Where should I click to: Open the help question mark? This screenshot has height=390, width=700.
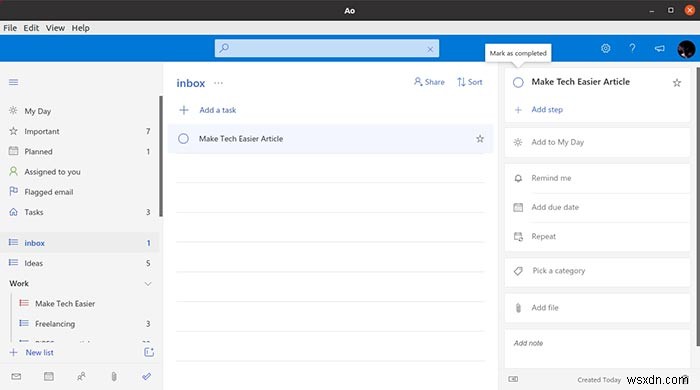click(632, 48)
